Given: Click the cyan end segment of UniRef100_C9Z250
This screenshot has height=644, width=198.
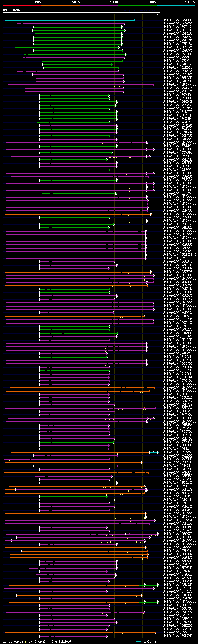Looking at the screenshot, I should tap(154, 452).
